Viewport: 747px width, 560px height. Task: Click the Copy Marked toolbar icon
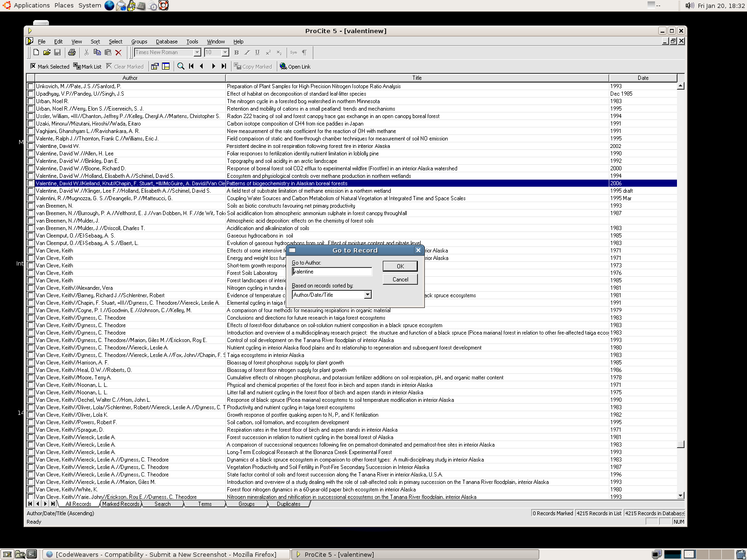(x=253, y=66)
